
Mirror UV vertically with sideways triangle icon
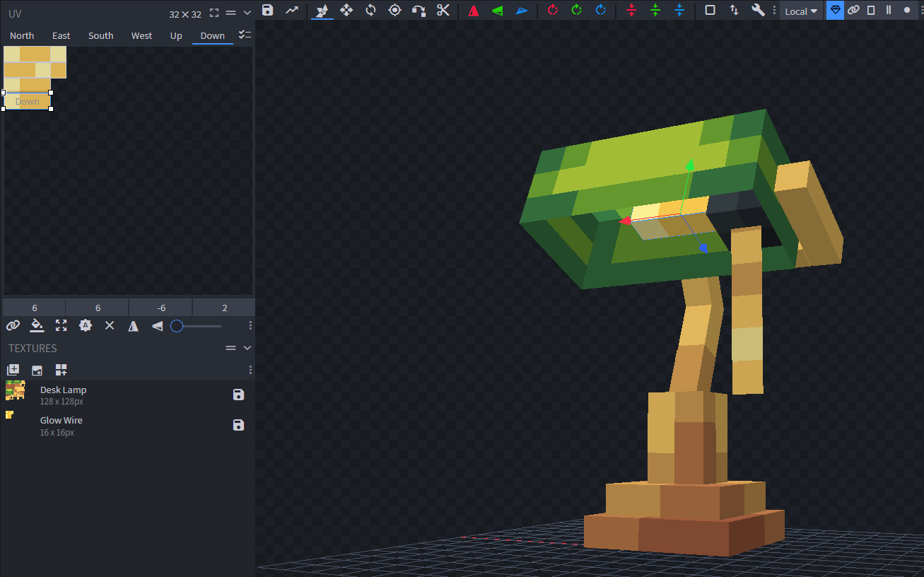158,325
